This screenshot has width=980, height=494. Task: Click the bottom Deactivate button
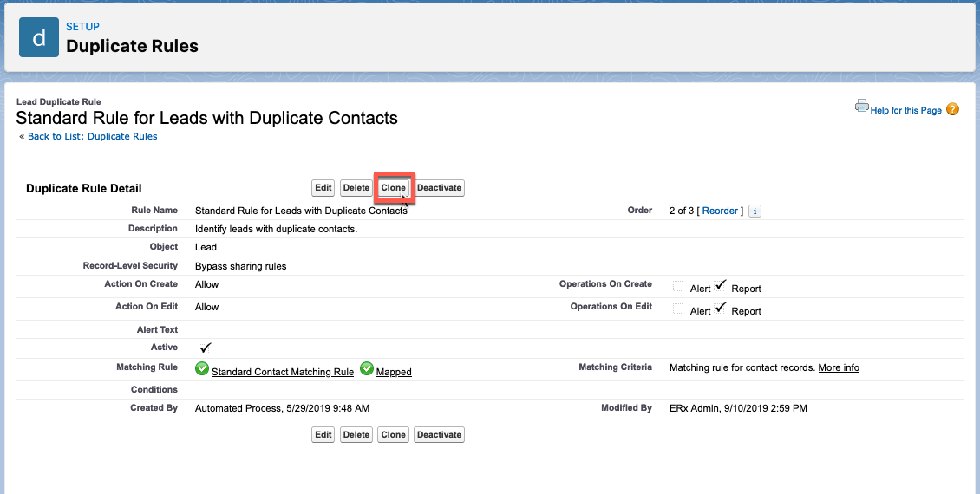(x=439, y=435)
